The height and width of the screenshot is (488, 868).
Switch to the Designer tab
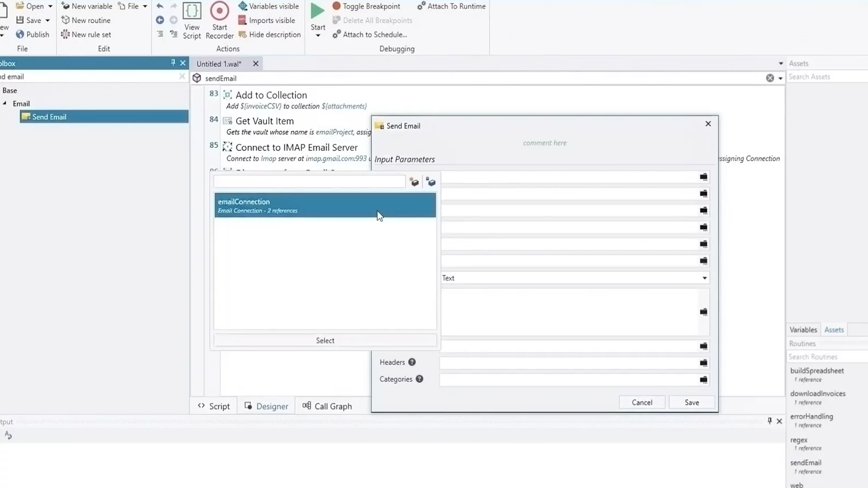(x=266, y=406)
